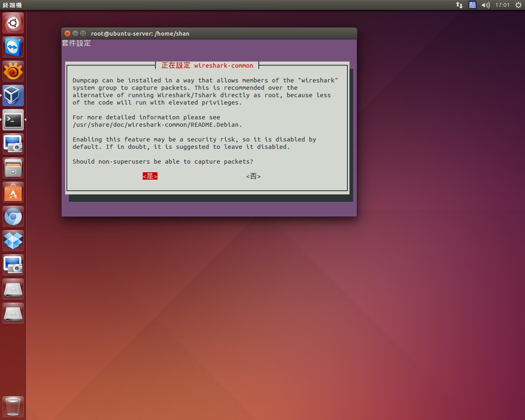Screen dimensions: 525x420
Task: Click the Terminal icon in the launcher
Action: pos(13,120)
